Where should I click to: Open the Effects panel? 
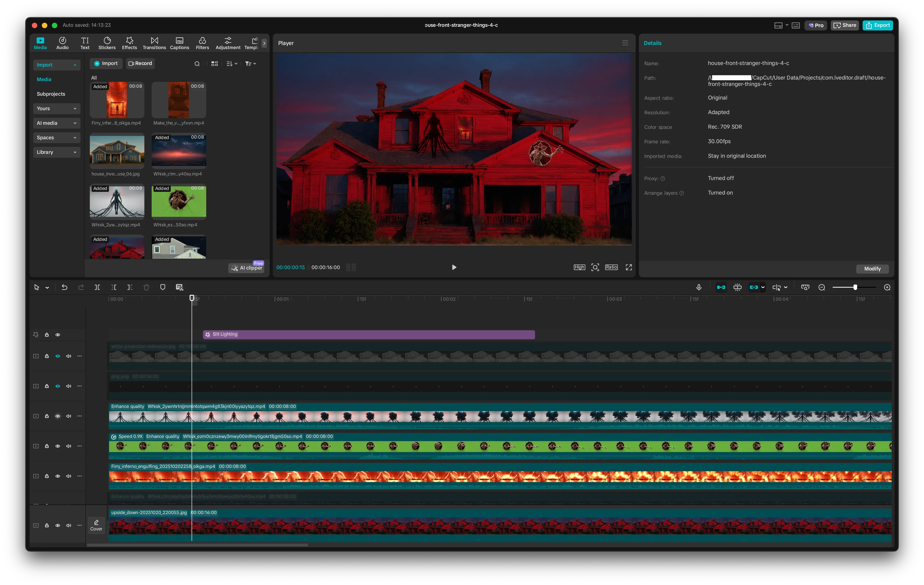click(x=129, y=43)
